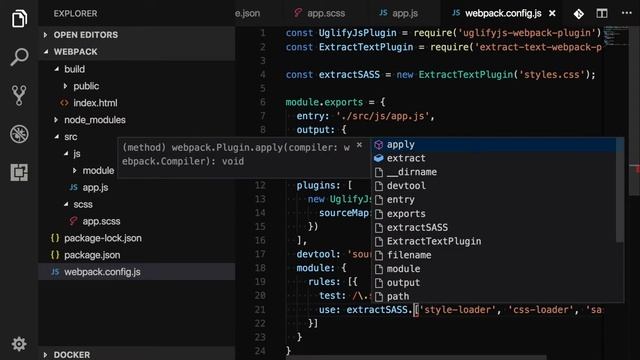640x360 pixels.
Task: Collapse the WEBPACK workspace section
Action: click(x=137, y=52)
